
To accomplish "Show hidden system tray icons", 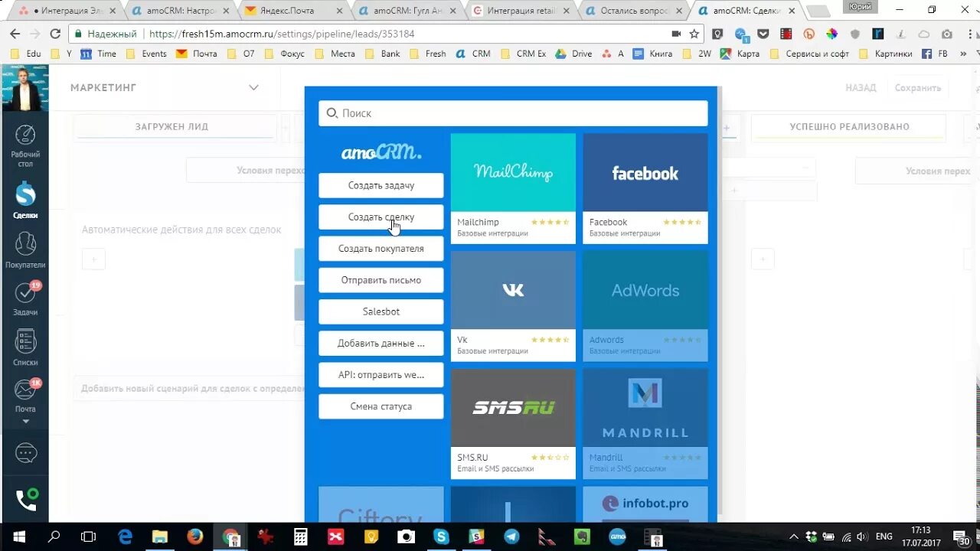I will 793,536.
